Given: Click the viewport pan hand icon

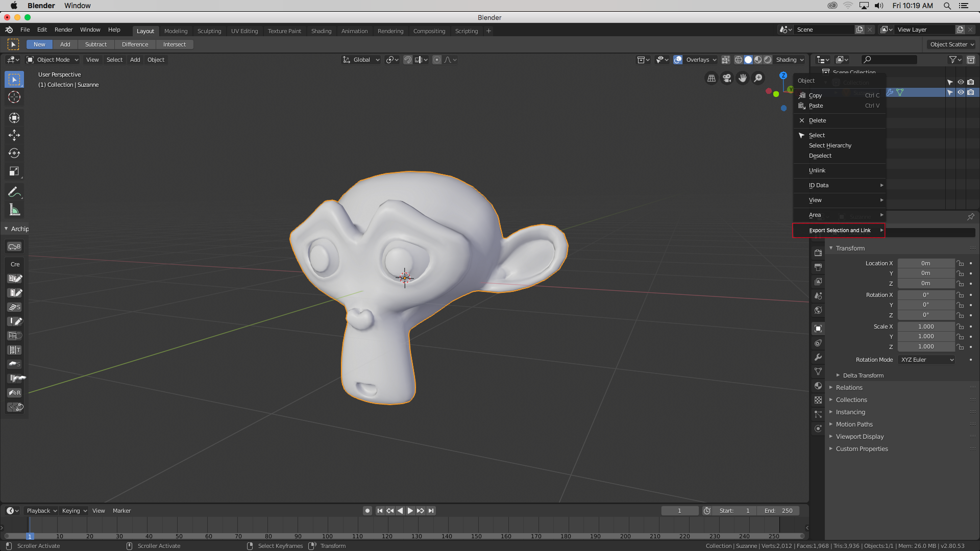Looking at the screenshot, I should 743,78.
